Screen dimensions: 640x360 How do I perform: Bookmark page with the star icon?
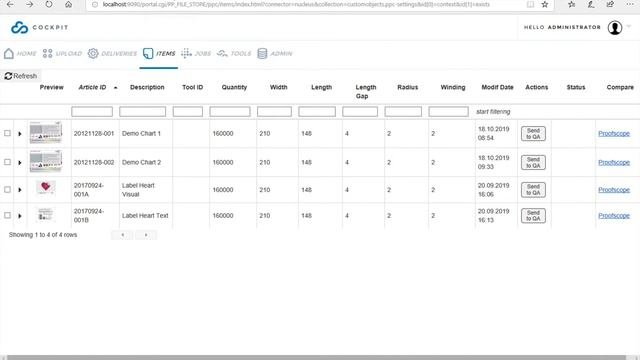coord(544,4)
